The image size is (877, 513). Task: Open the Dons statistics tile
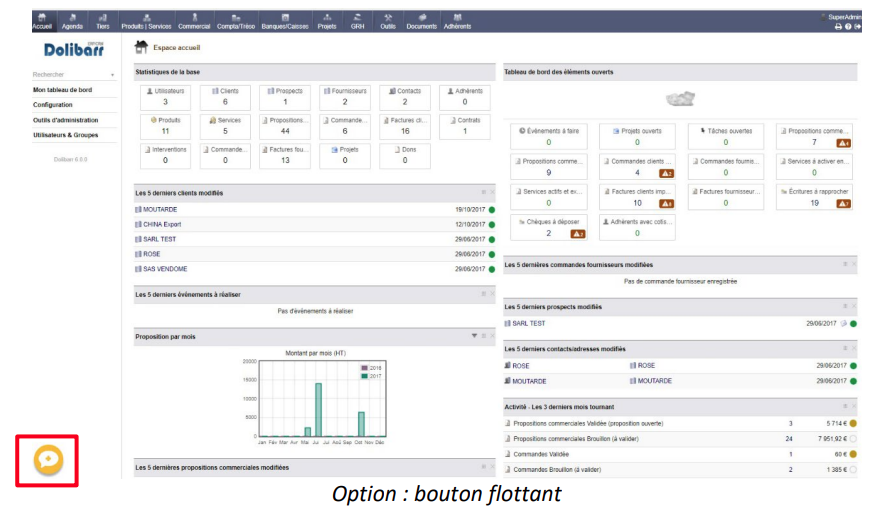tap(404, 156)
